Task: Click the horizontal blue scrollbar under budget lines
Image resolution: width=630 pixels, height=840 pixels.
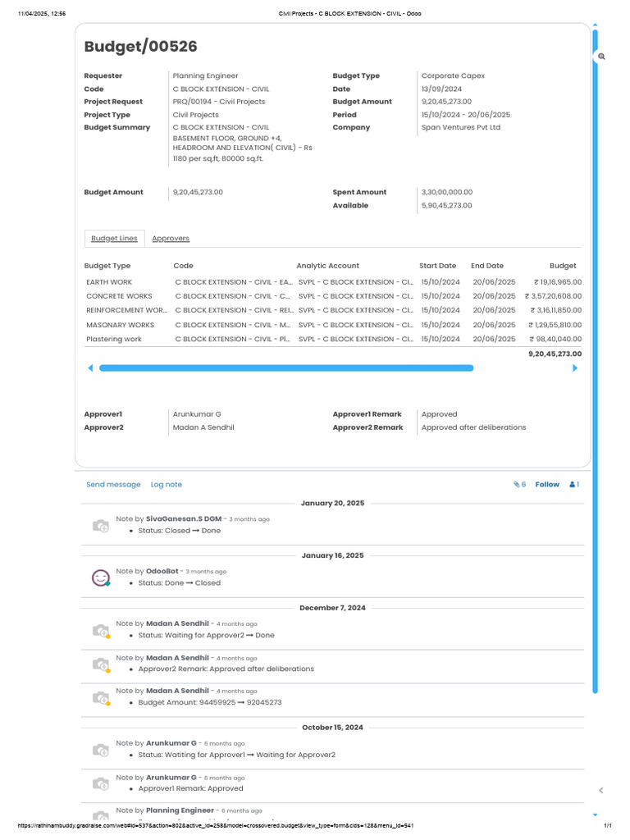Action: point(286,368)
